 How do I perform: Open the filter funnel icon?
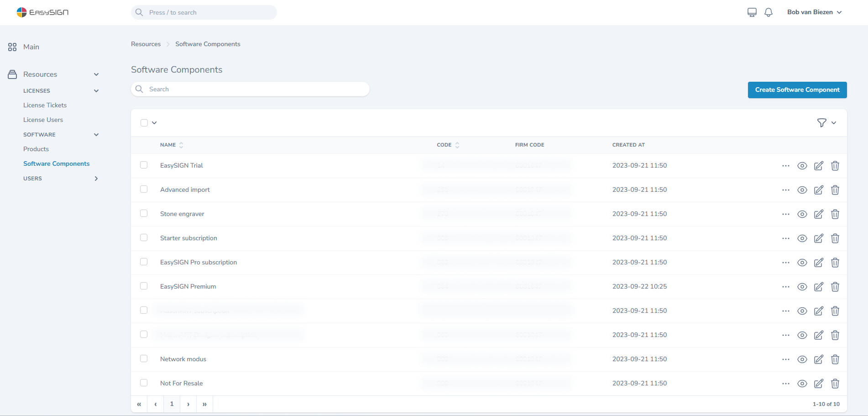pos(821,123)
